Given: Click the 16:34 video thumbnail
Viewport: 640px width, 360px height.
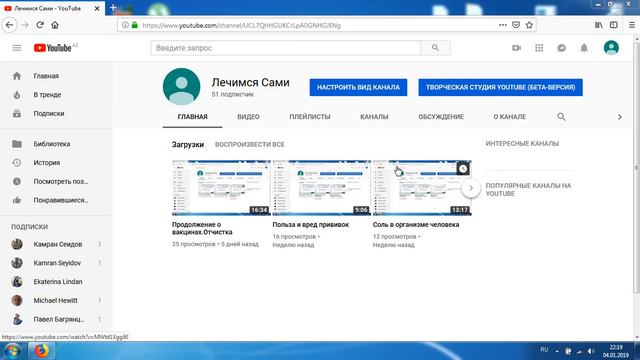Looking at the screenshot, I should click(221, 188).
